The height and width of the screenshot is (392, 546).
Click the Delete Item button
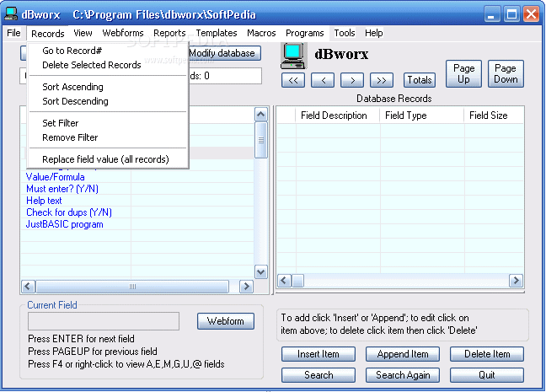coord(487,354)
